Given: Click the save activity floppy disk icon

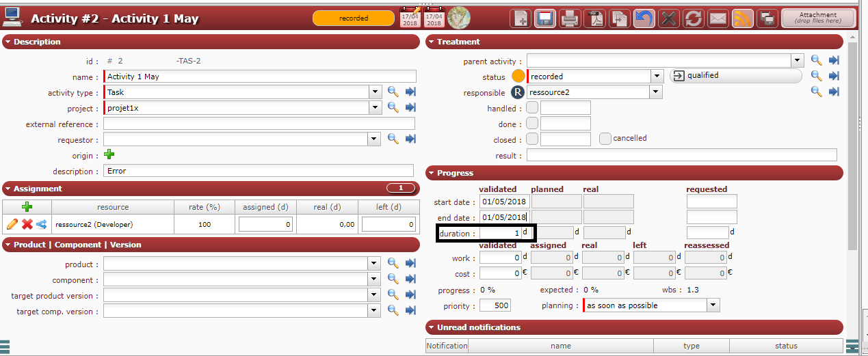Looking at the screenshot, I should pos(544,18).
